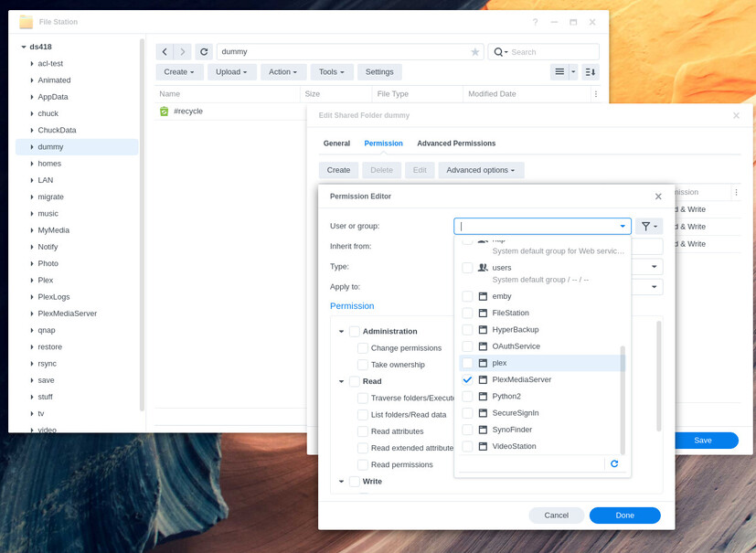Expand the homes folder in tree
Image resolution: width=756 pixels, height=553 pixels.
(32, 164)
